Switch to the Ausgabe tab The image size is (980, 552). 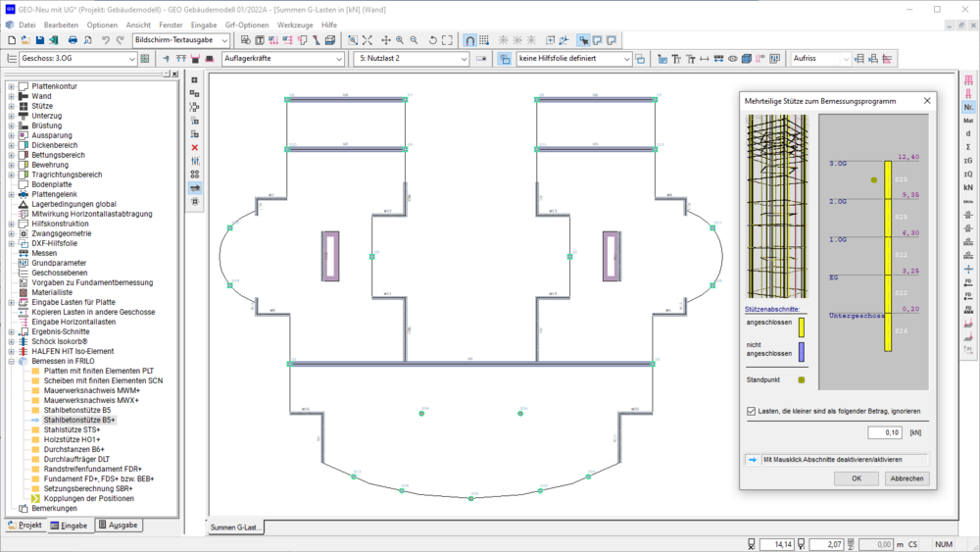click(x=118, y=526)
